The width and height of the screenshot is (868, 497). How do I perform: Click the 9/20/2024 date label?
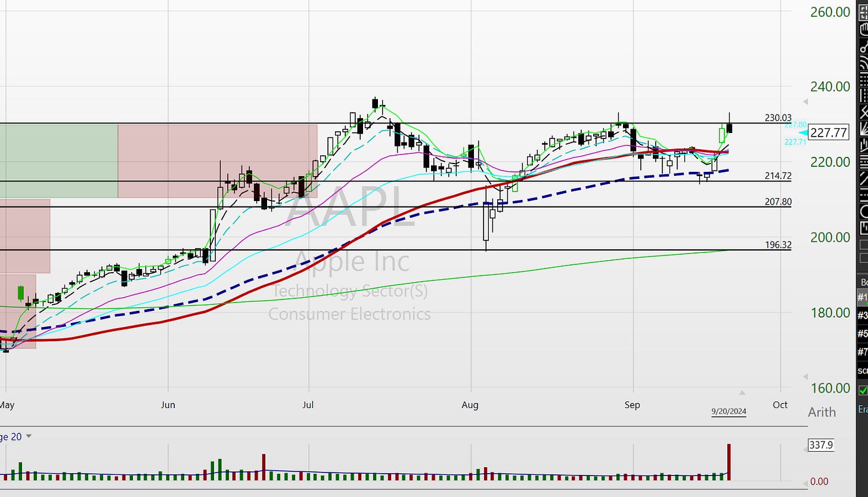tap(728, 411)
